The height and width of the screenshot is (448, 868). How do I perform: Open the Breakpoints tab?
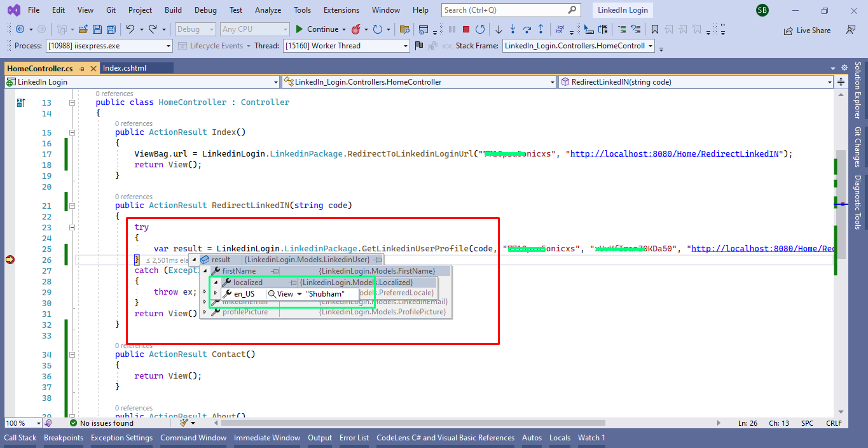tap(64, 438)
